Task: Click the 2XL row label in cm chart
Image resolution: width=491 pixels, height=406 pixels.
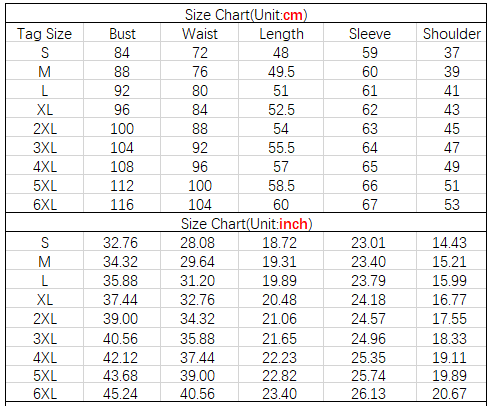Action: tap(44, 129)
